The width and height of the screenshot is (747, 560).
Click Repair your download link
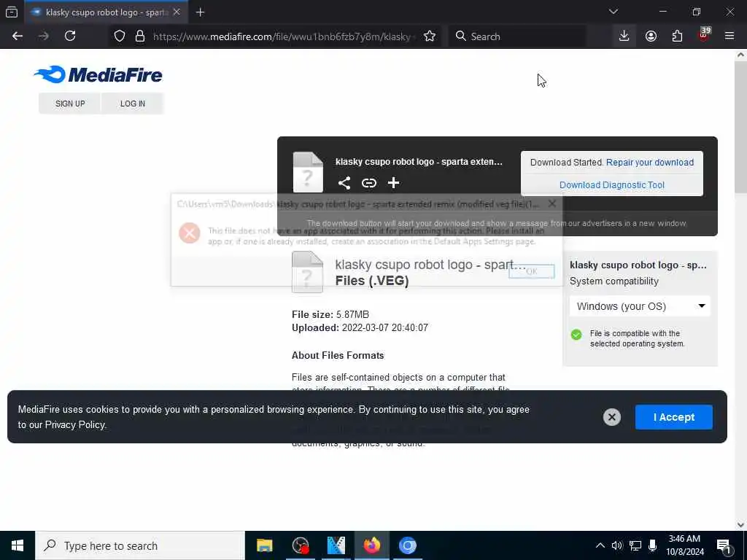point(650,163)
